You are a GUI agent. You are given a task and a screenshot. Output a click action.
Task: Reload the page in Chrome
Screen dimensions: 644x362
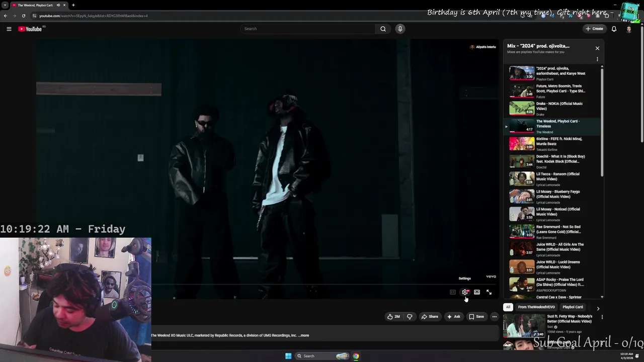point(24,16)
